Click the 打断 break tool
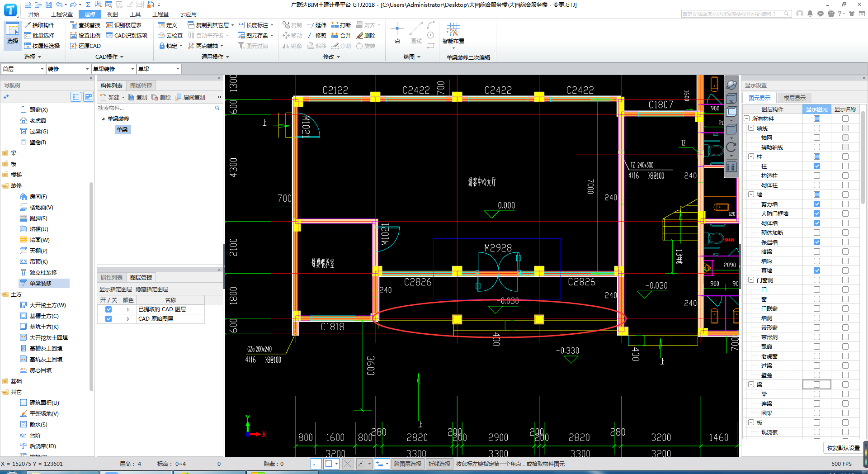This screenshot has height=474, width=868. click(341, 25)
